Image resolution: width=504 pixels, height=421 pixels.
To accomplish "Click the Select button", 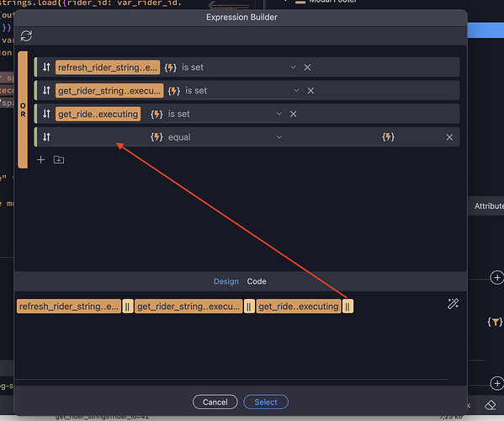I will click(266, 402).
